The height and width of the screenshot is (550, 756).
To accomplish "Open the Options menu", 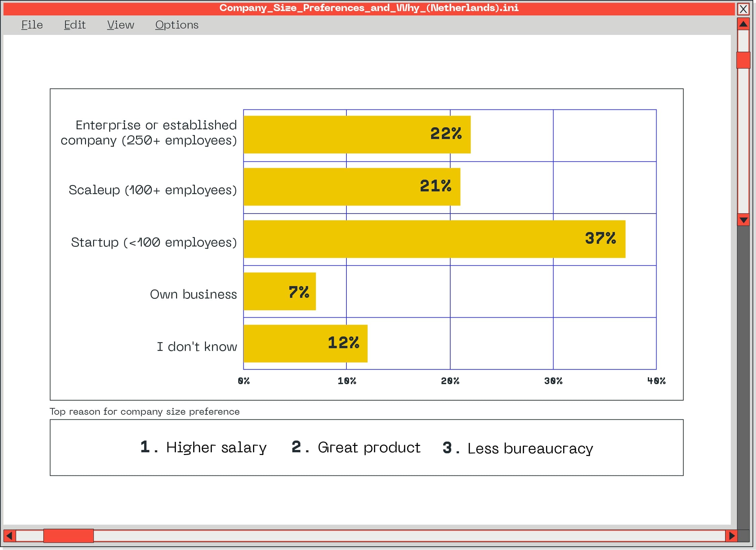I will 177,25.
